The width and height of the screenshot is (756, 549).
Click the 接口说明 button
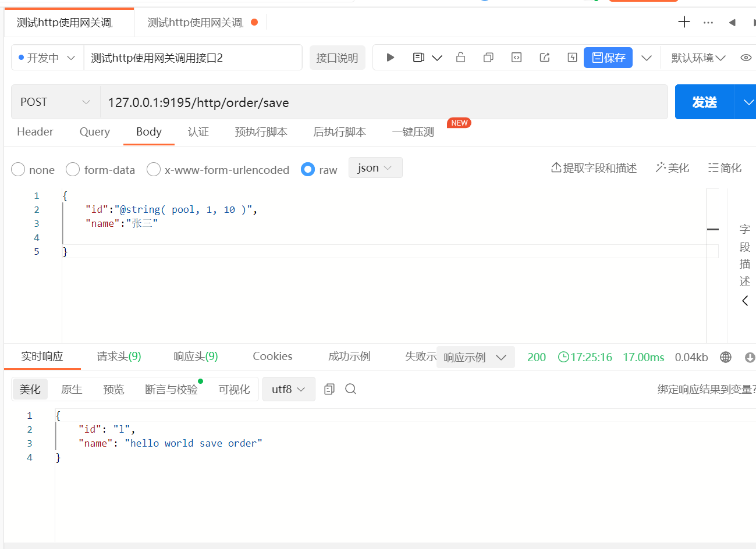337,58
